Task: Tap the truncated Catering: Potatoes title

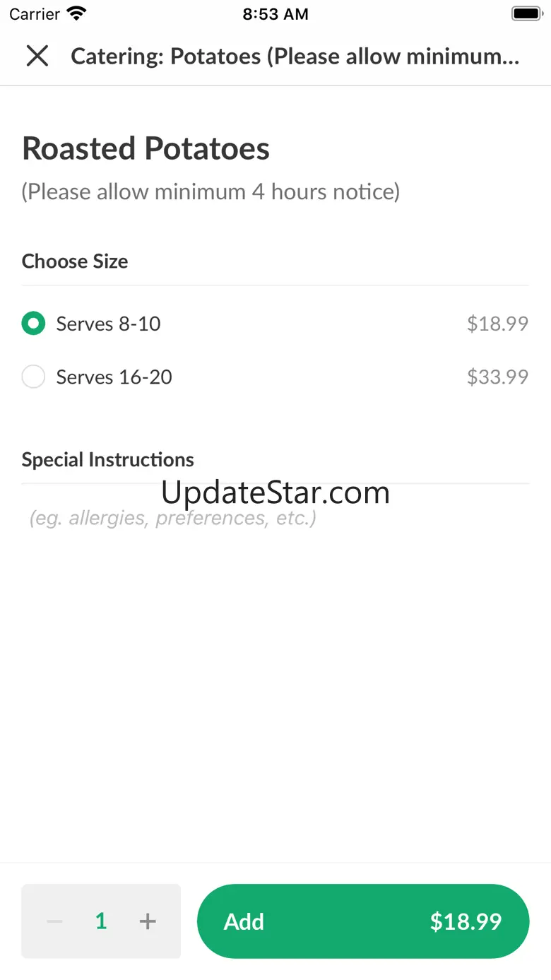Action: 295,57
